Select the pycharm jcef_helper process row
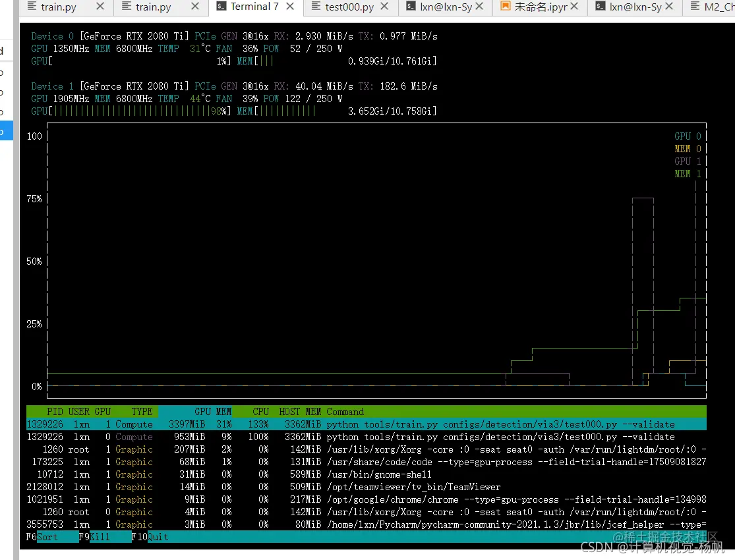 pyautogui.click(x=366, y=525)
